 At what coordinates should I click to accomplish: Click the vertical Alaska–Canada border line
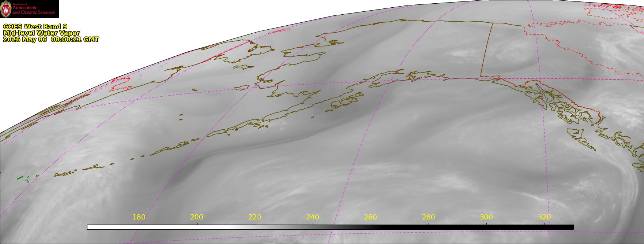[x=486, y=50]
